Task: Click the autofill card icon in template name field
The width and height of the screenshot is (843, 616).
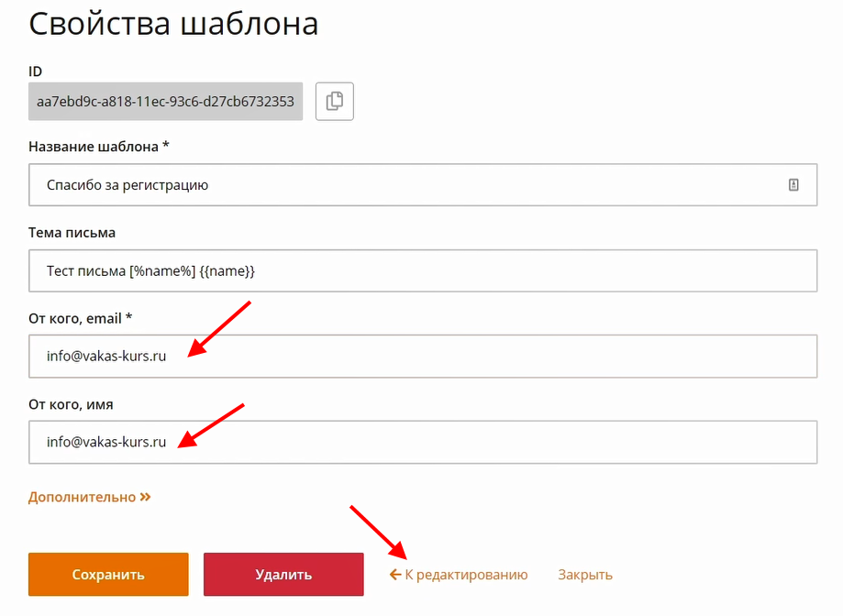Action: pyautogui.click(x=793, y=185)
